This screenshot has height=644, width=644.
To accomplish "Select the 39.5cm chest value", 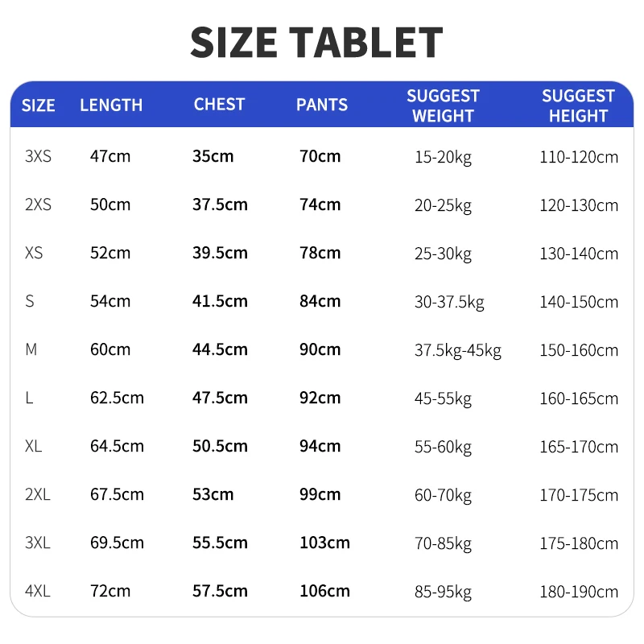I will pyautogui.click(x=220, y=253).
